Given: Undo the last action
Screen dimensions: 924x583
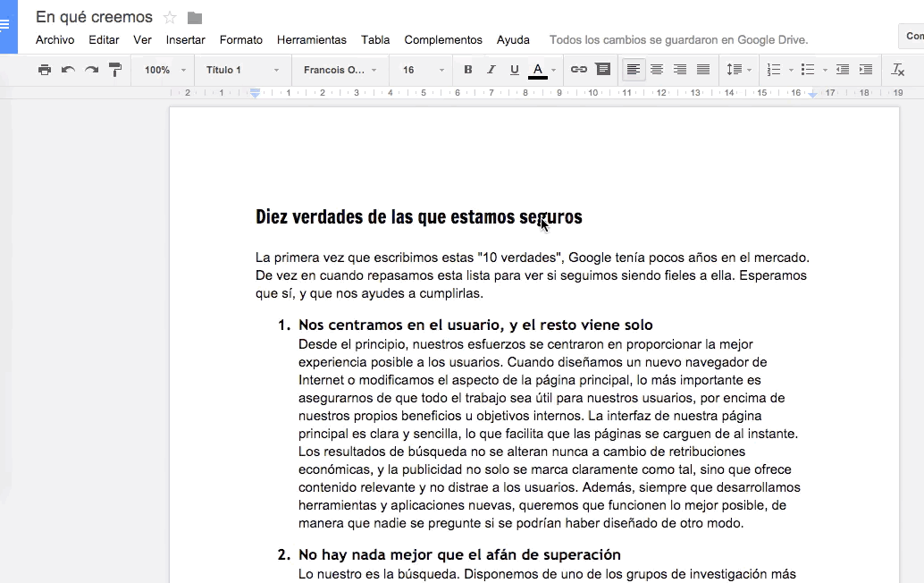Looking at the screenshot, I should coord(68,70).
